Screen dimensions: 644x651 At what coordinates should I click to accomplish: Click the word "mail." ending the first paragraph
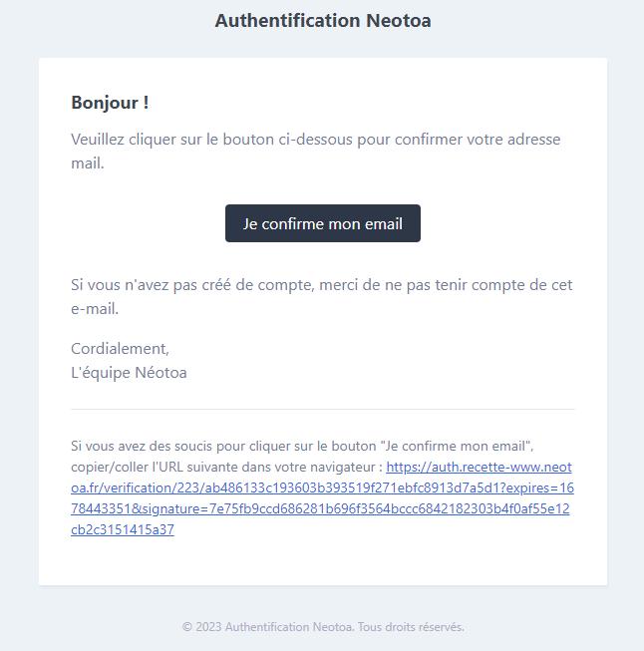pos(87,163)
